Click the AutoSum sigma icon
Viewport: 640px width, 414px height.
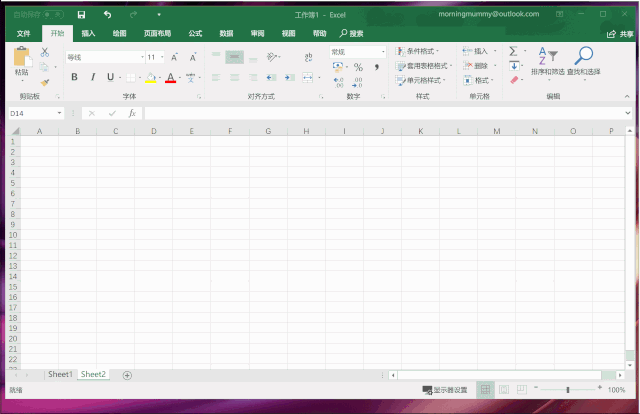(x=513, y=51)
